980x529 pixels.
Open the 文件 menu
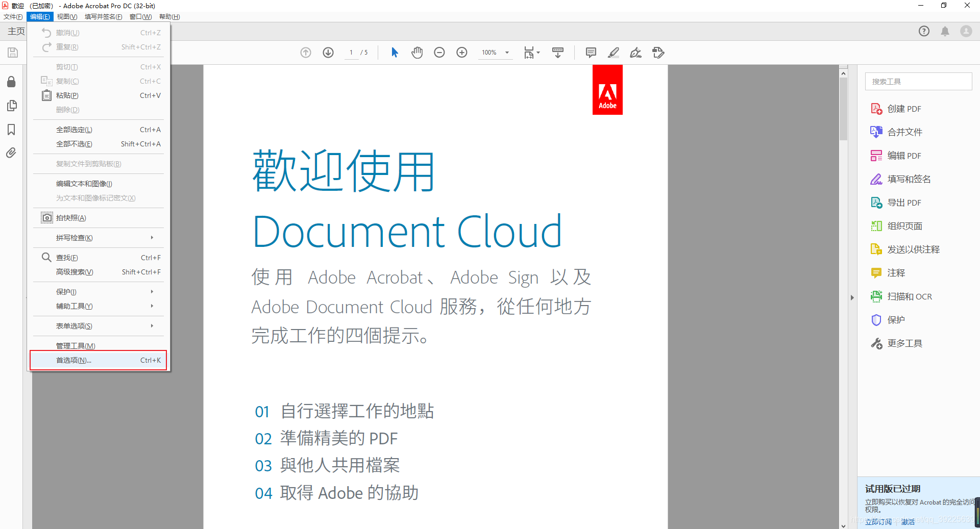(13, 17)
